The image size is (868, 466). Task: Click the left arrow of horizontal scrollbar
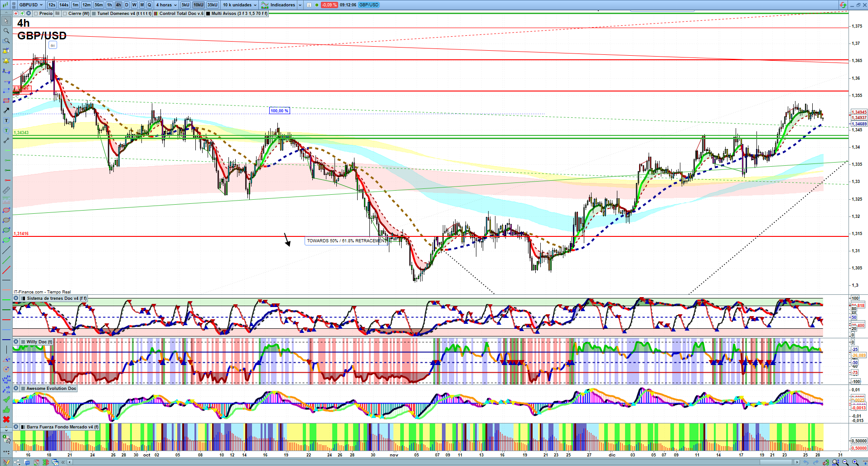(69, 462)
